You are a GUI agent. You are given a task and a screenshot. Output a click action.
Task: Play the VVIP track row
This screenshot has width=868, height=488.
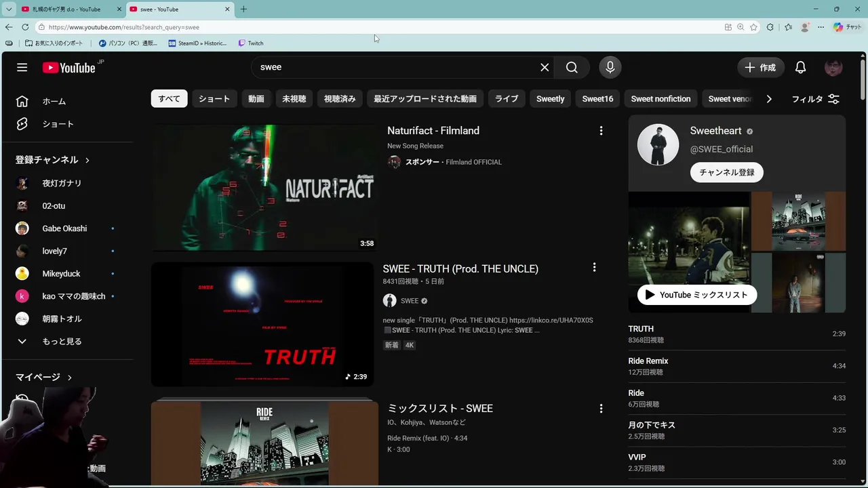pyautogui.click(x=736, y=462)
